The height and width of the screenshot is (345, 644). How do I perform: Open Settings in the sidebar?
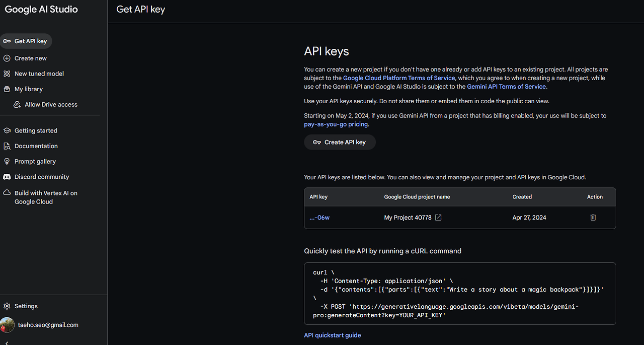point(26,306)
